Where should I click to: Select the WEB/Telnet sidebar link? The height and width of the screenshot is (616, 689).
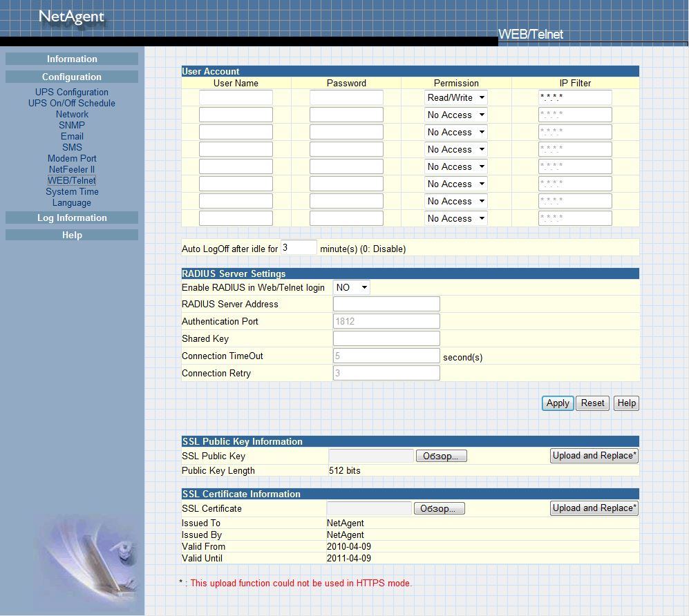coord(72,180)
